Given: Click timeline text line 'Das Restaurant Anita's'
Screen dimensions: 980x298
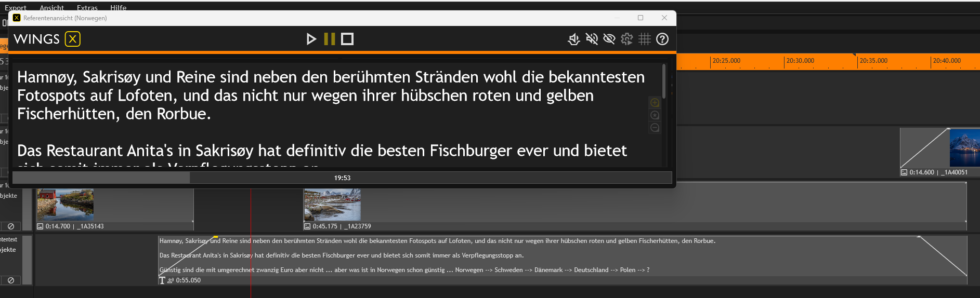Looking at the screenshot, I should point(342,255).
